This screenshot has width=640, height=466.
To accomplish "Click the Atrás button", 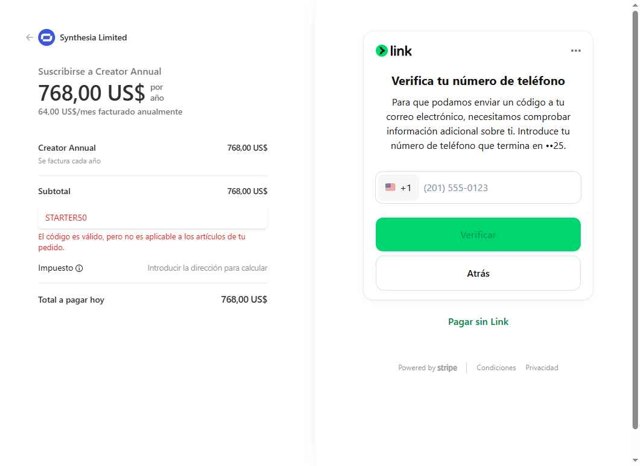I will tap(478, 273).
